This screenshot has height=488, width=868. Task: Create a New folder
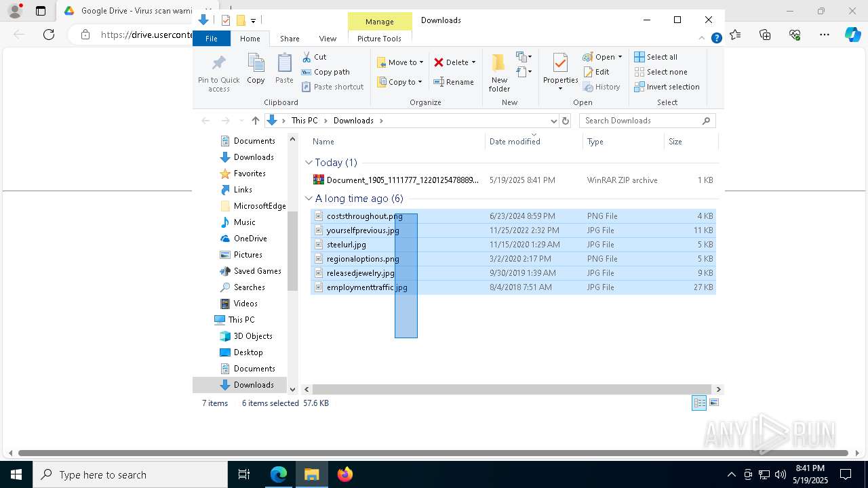(x=499, y=73)
